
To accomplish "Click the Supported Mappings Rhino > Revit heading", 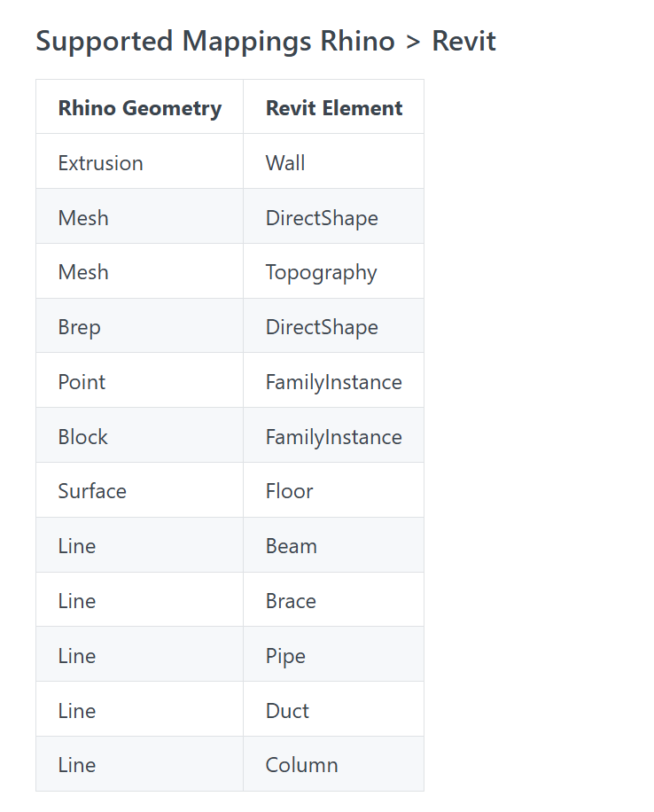I will click(266, 42).
